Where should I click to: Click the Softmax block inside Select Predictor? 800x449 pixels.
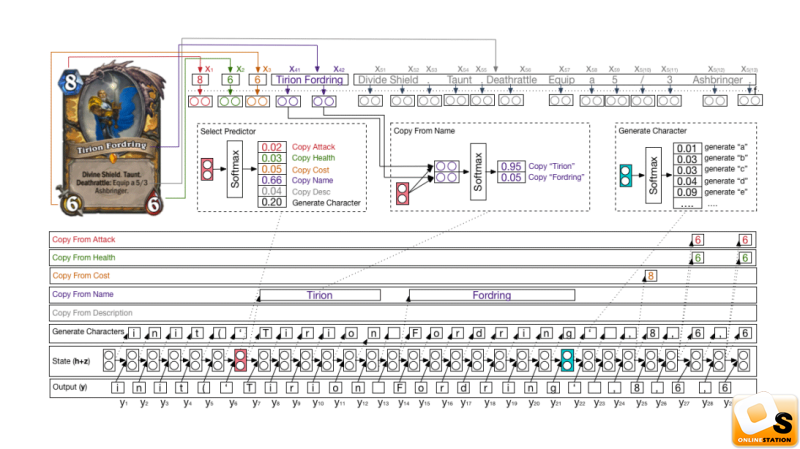point(235,169)
